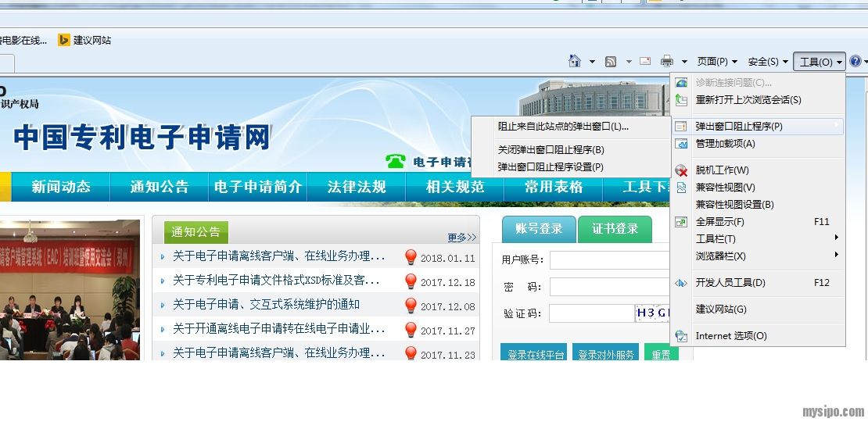Click the blue Help question mark icon
The width and height of the screenshot is (868, 422).
point(855,61)
